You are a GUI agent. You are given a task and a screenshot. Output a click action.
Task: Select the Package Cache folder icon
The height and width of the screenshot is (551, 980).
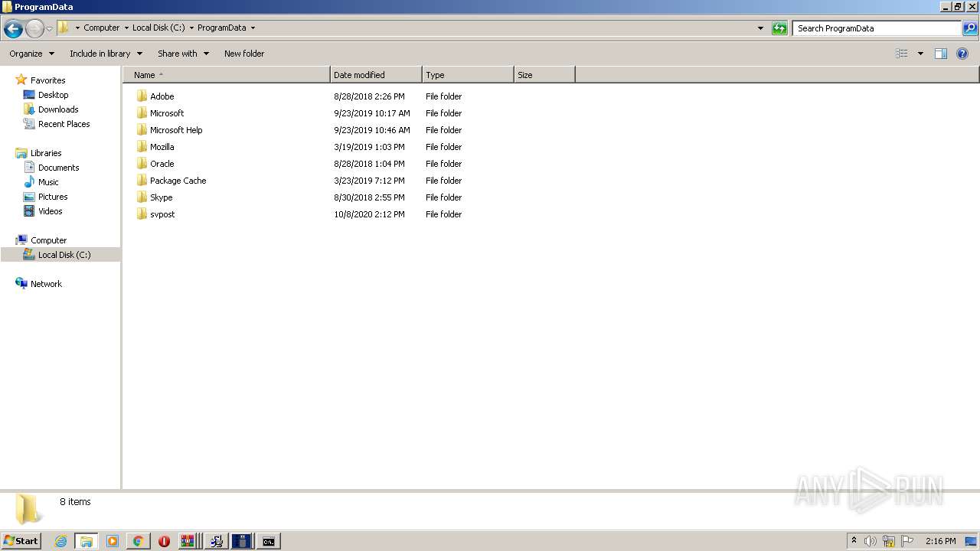pyautogui.click(x=142, y=181)
